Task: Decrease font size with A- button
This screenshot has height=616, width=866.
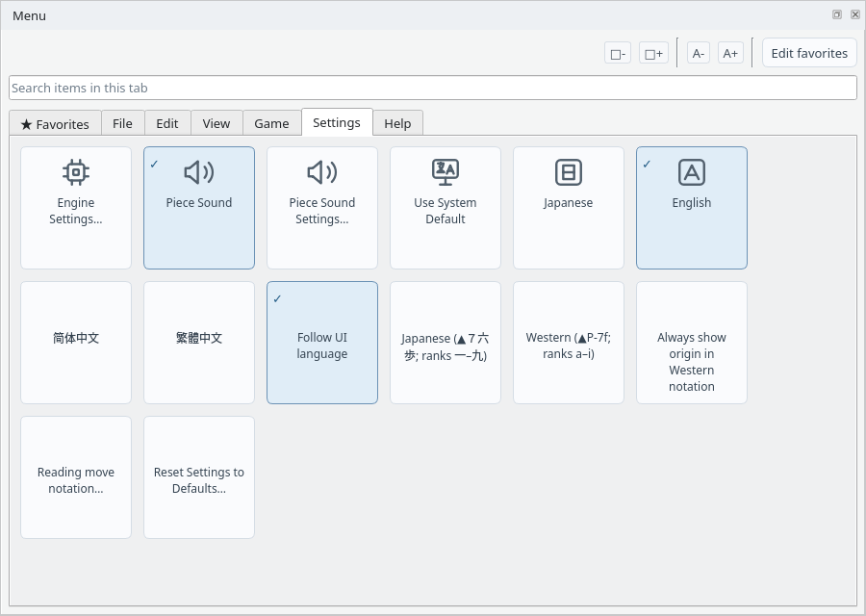Action: [x=699, y=54]
